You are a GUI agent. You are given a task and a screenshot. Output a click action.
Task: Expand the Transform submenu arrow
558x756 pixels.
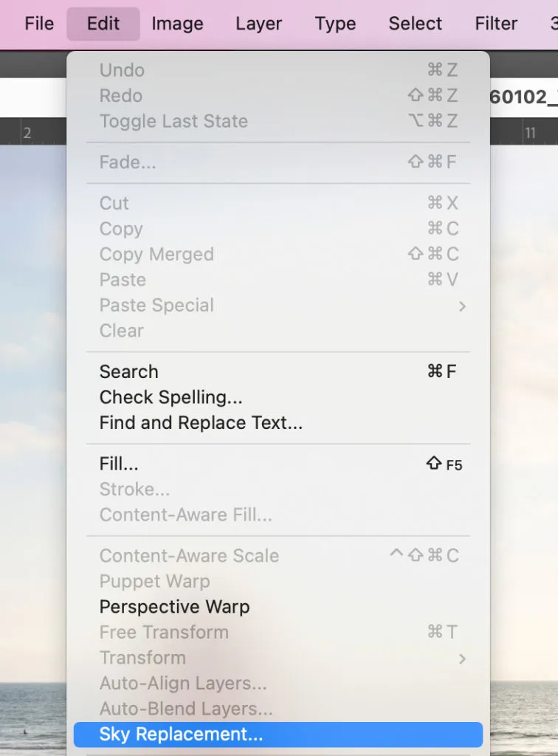click(x=462, y=658)
